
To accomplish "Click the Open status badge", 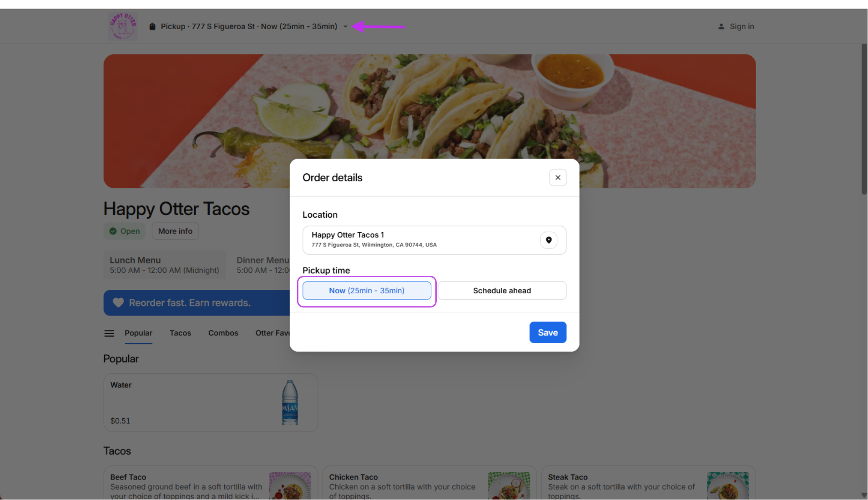I will tap(125, 231).
